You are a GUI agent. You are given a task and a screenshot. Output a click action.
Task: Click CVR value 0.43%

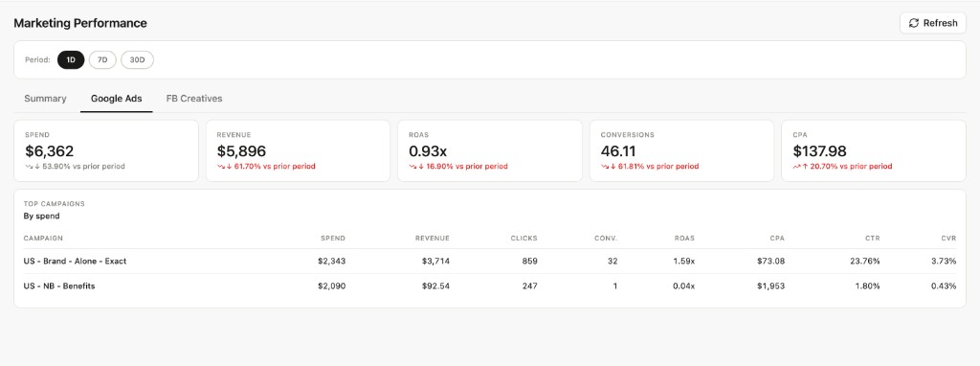coord(943,286)
